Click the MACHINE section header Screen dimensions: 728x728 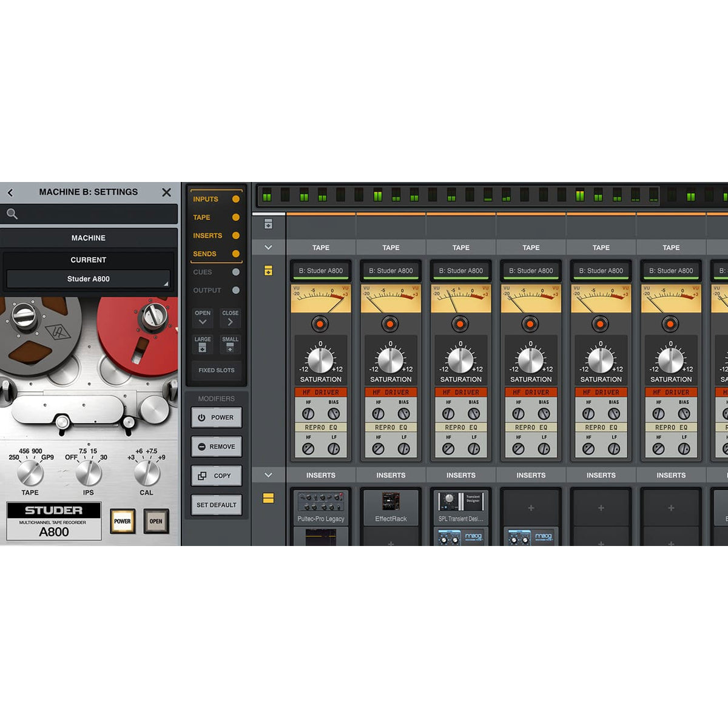[89, 238]
